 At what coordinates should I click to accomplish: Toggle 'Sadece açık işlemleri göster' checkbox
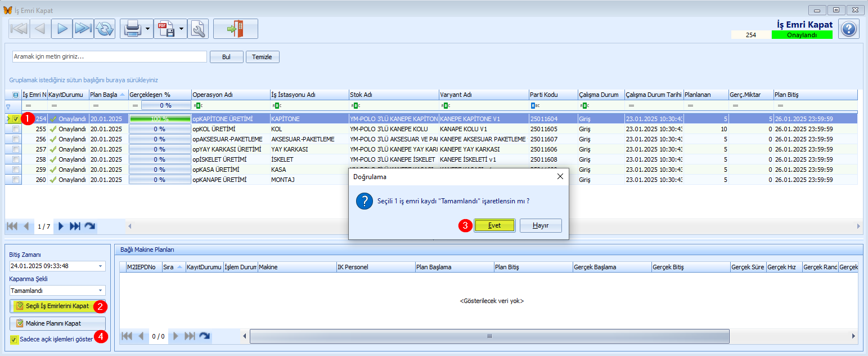[x=14, y=340]
